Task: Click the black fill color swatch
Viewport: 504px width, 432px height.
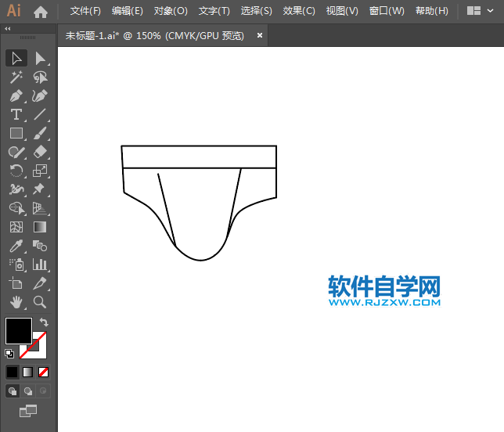Action: 19,330
